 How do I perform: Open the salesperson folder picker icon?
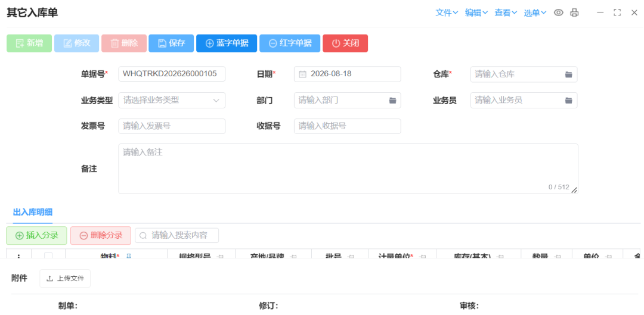click(568, 100)
